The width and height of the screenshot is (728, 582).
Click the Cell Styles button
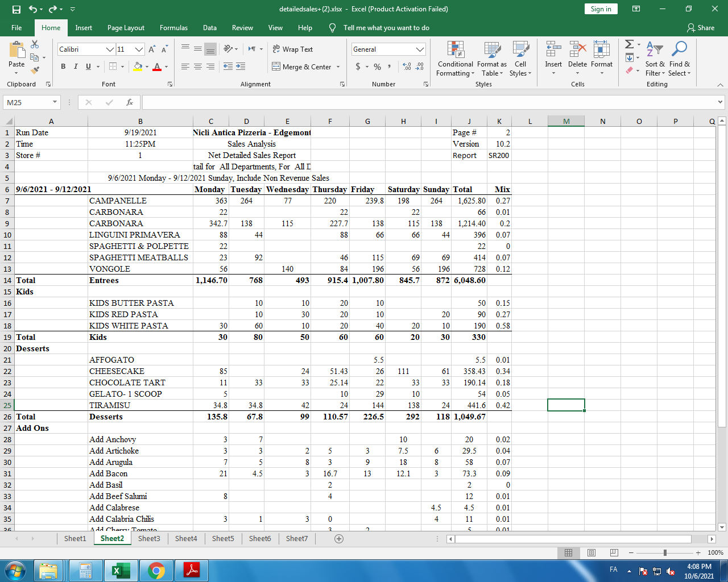tap(520, 58)
